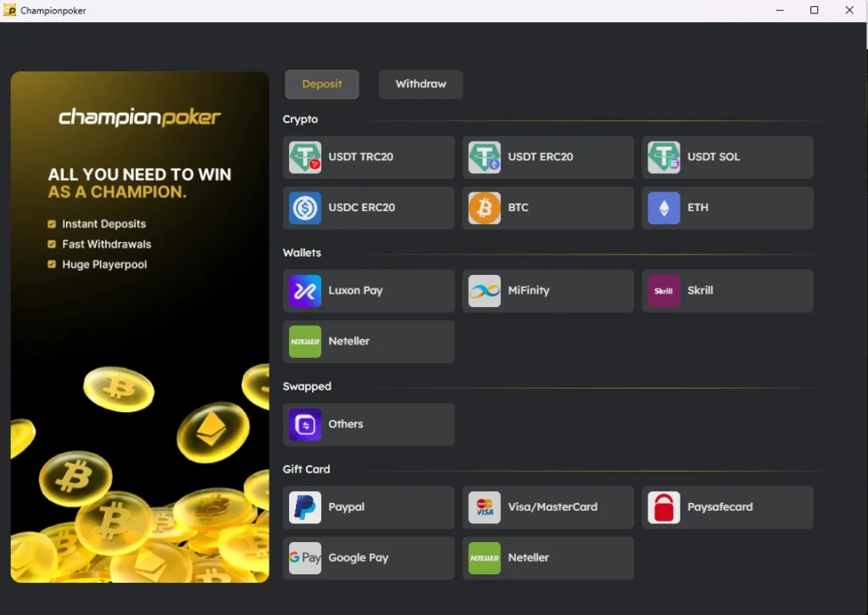Choose the USDT ERC20 label
Screen dimensions: 868x615
click(x=540, y=157)
